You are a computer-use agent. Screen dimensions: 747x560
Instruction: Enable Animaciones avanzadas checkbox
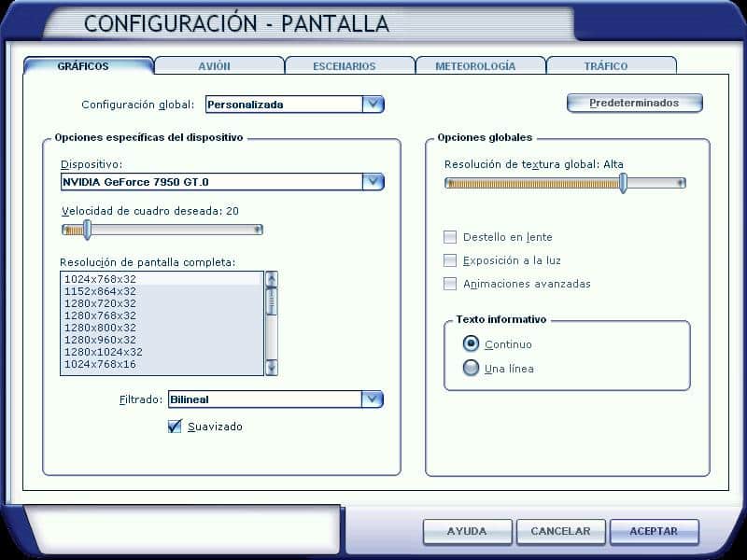click(451, 284)
